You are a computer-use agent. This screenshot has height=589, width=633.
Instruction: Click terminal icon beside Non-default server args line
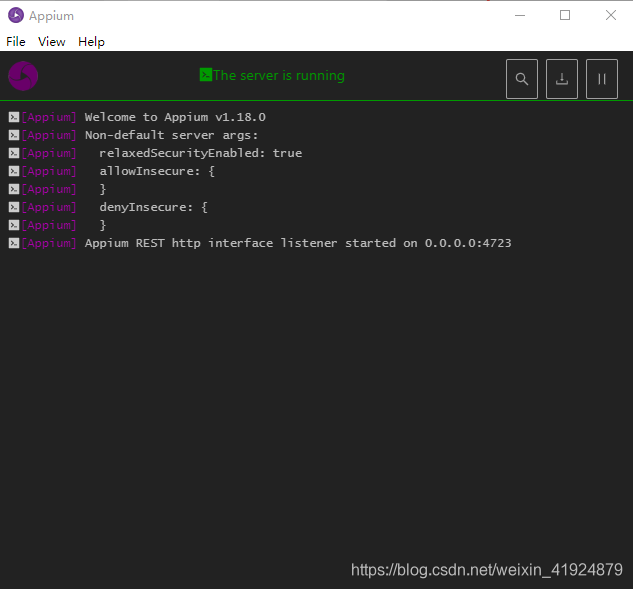pos(14,135)
